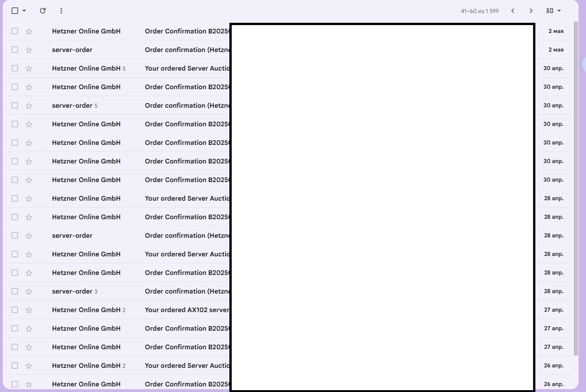Open the 'Your ordered AX102 server' subject
Image resolution: width=586 pixels, height=392 pixels.
(x=187, y=310)
